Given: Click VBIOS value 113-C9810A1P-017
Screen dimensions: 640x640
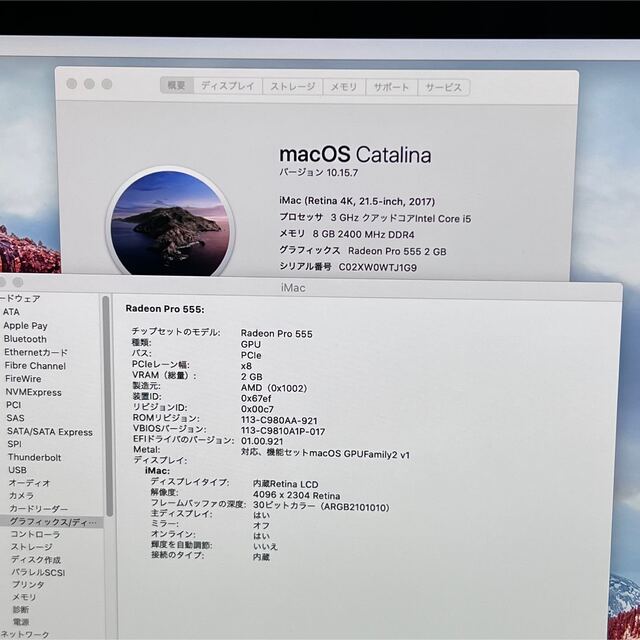Looking at the screenshot, I should pos(283,431).
